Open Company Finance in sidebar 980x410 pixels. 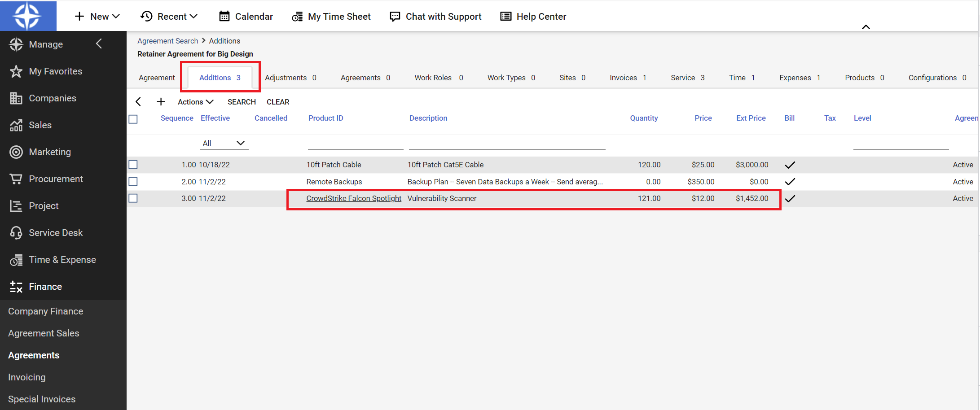46,311
